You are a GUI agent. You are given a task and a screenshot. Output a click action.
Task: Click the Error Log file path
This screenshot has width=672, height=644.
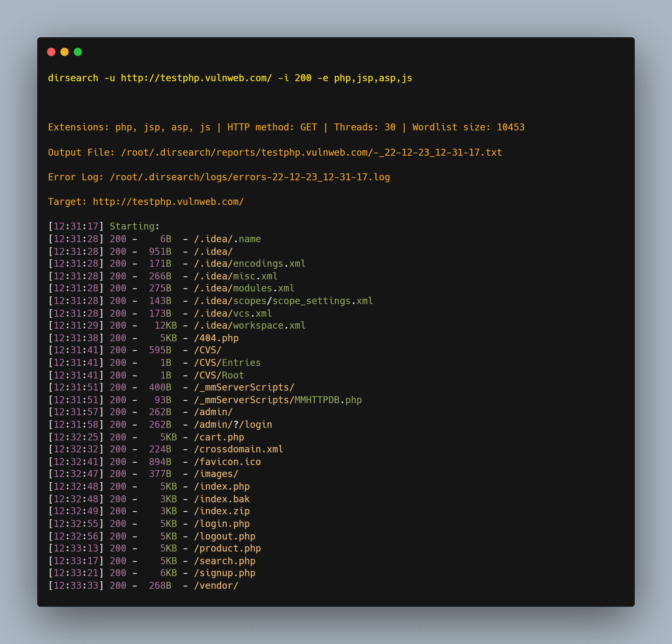pos(250,177)
